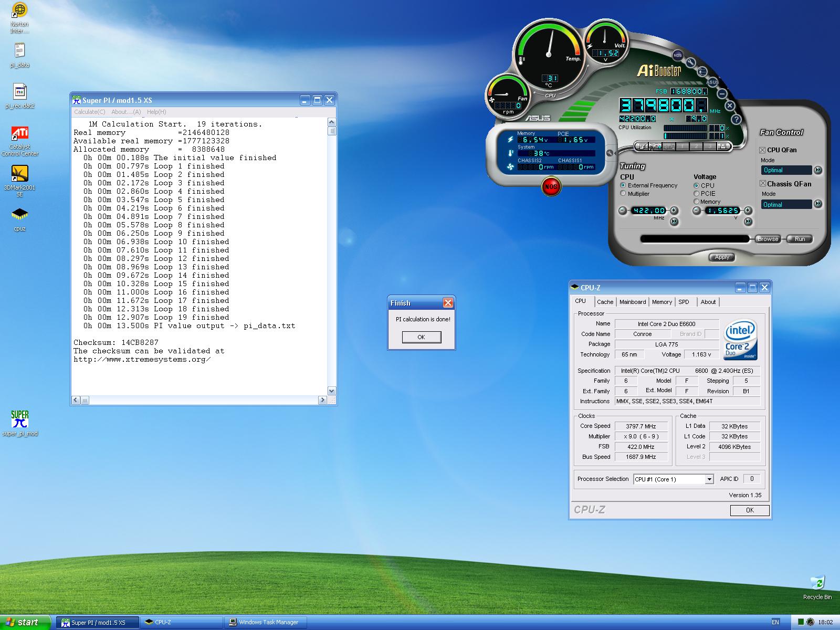Screen dimensions: 840x630
Task: Switch to the Mainboard tab in CPU-Z
Action: 633,302
